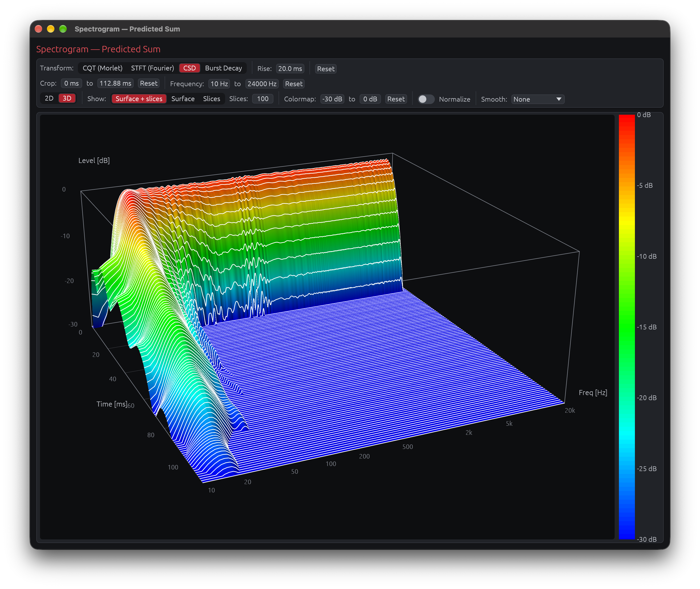Click the maximum frequency 24000 Hz field
Viewport: 700px width, 589px height.
262,84
